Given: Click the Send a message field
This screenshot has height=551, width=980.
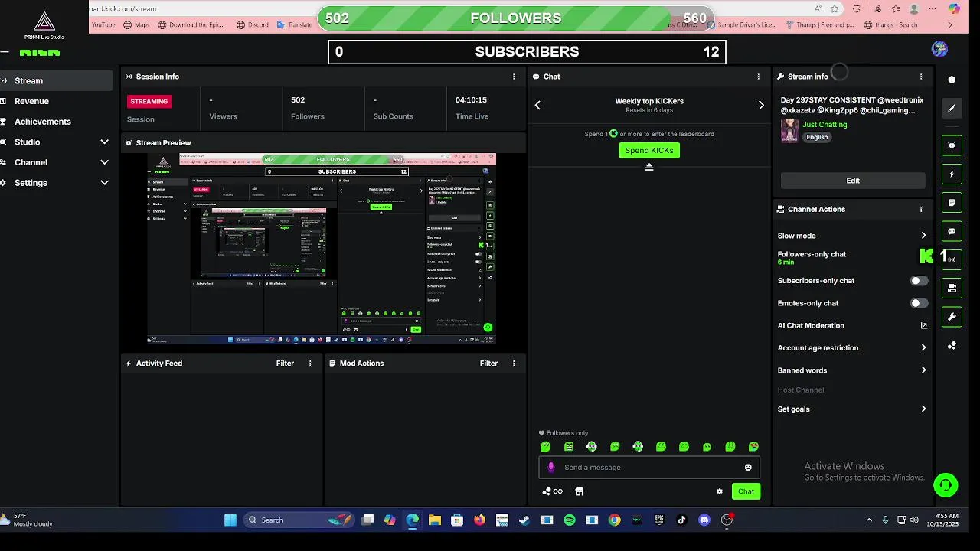Looking at the screenshot, I should point(649,468).
